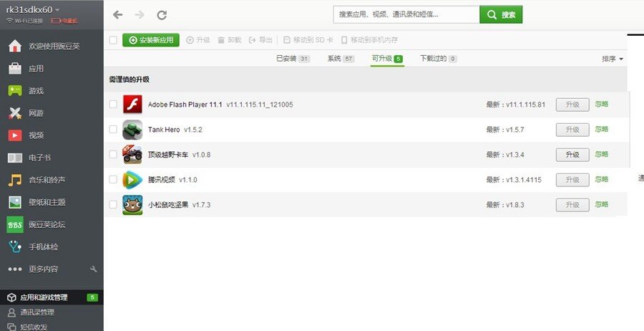This screenshot has width=644, height=331.
Task: Open the 手机体检 stethoscope icon
Action: click(15, 246)
